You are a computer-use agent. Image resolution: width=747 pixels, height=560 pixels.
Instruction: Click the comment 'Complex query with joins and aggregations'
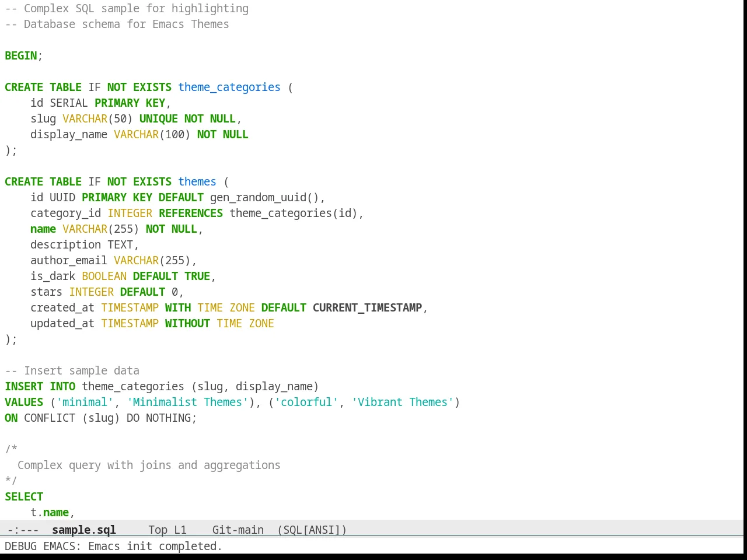pyautogui.click(x=149, y=465)
